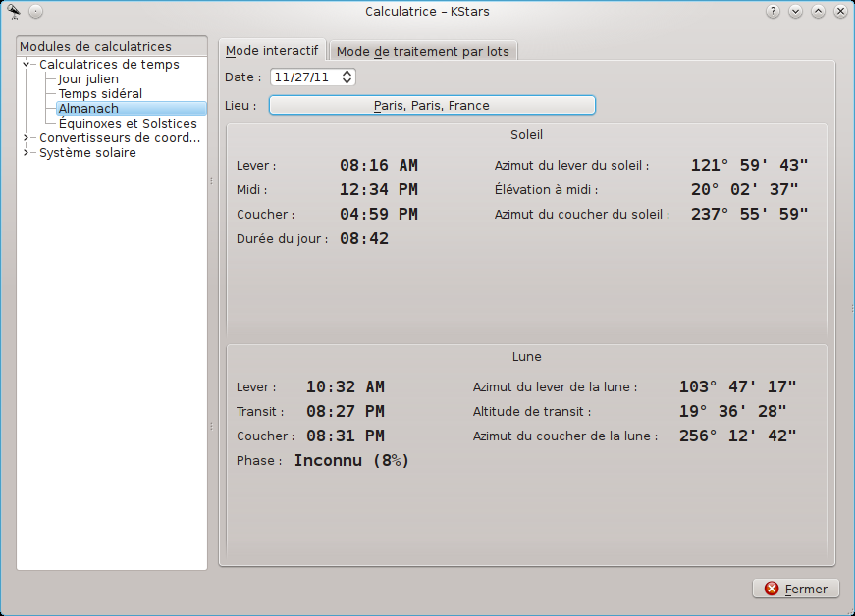Image resolution: width=855 pixels, height=616 pixels.
Task: Click the question mark help button
Action: coord(773,12)
